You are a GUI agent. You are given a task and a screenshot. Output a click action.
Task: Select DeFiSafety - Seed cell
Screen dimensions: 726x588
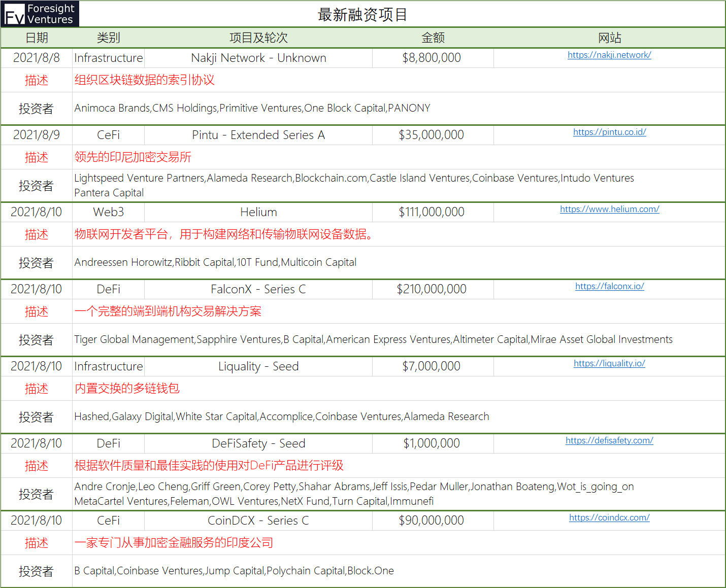(258, 443)
